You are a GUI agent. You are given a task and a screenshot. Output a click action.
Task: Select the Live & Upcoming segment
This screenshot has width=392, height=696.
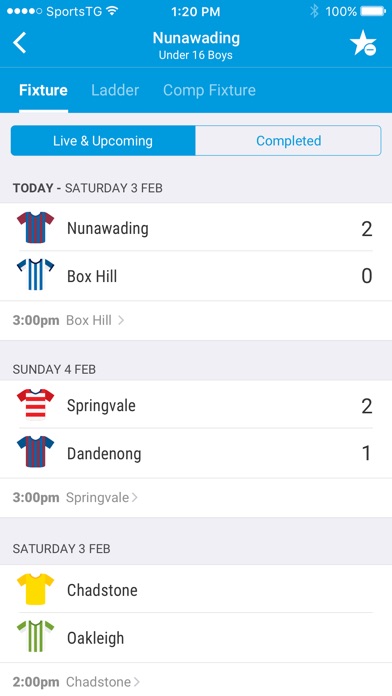pos(103,141)
